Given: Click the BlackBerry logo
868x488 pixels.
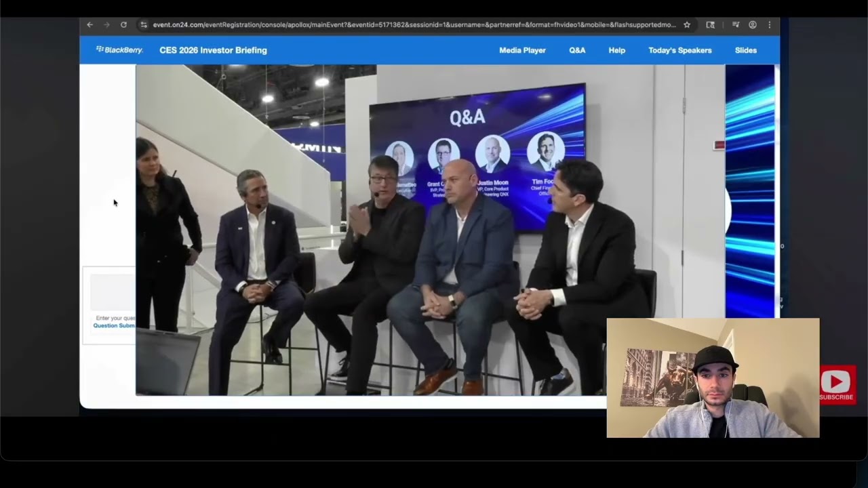Looking at the screenshot, I should [x=119, y=50].
